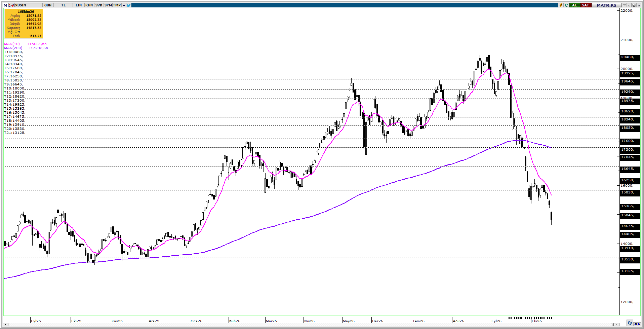Click the blue sync arrows icon
Image resolution: width=644 pixels, height=329 pixels.
(630, 323)
